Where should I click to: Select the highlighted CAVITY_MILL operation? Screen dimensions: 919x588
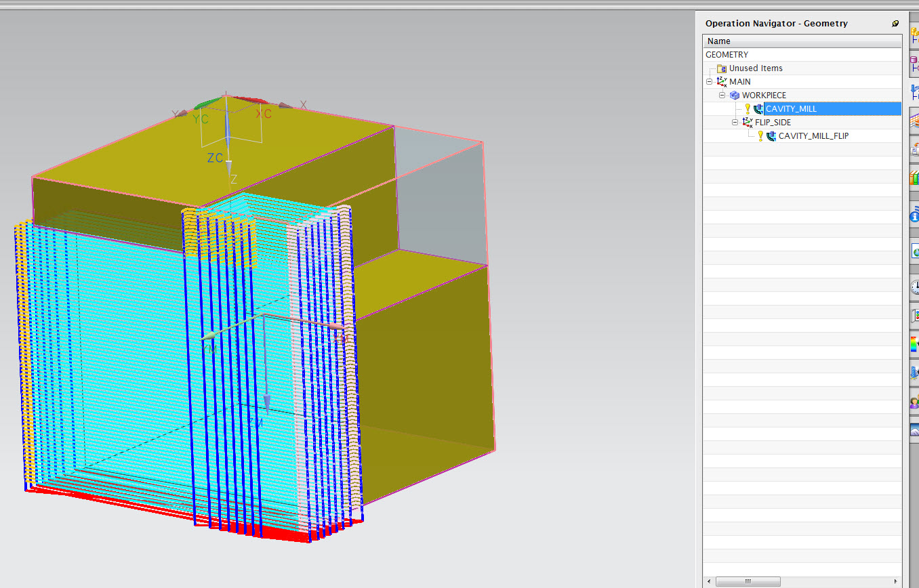832,108
